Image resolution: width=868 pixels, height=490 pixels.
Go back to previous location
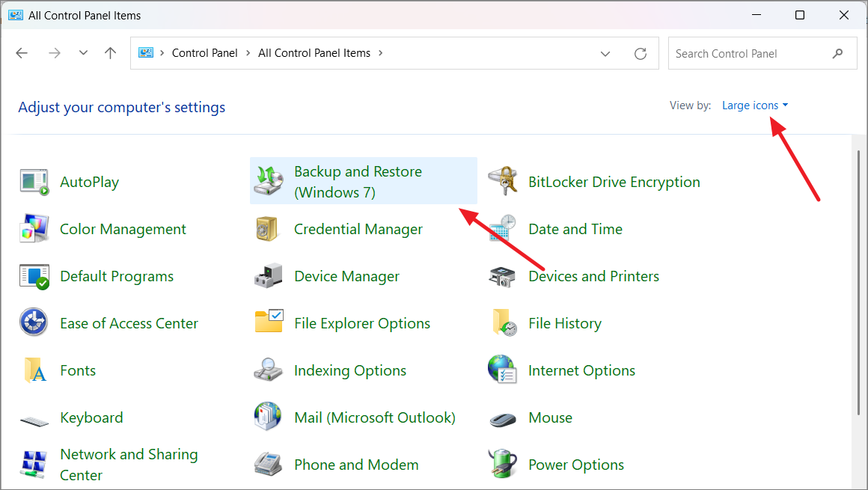tap(22, 53)
